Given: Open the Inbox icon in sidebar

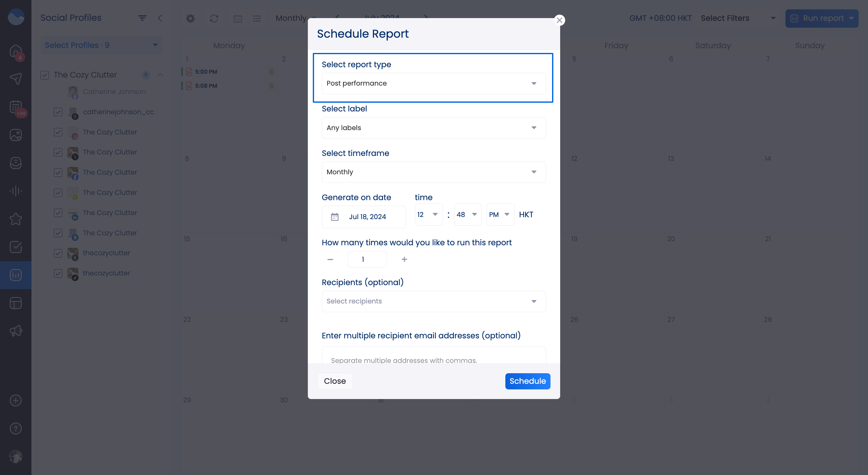Looking at the screenshot, I should pyautogui.click(x=16, y=163).
